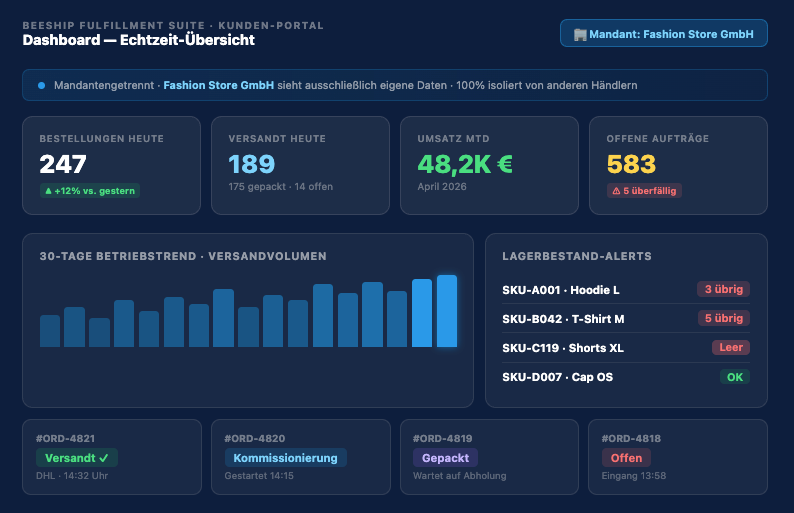Viewport: 794px width, 513px height.
Task: Click the building icon in Mandant button
Action: coord(579,34)
